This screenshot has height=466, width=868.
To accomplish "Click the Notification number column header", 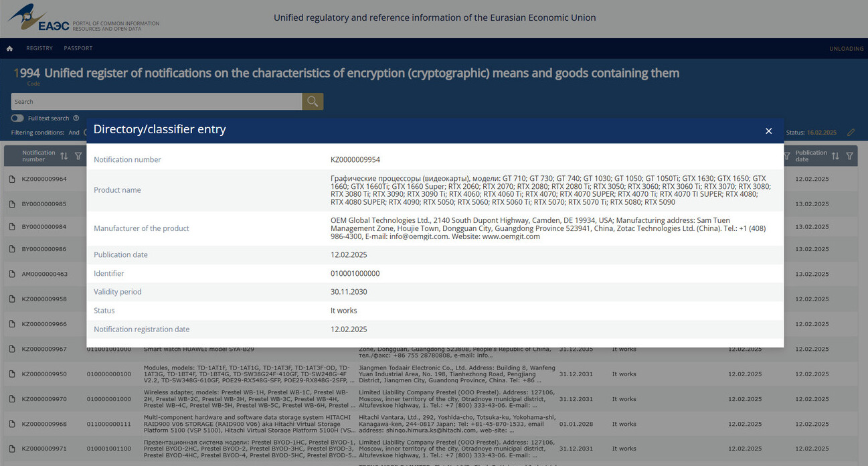I will 38,156.
